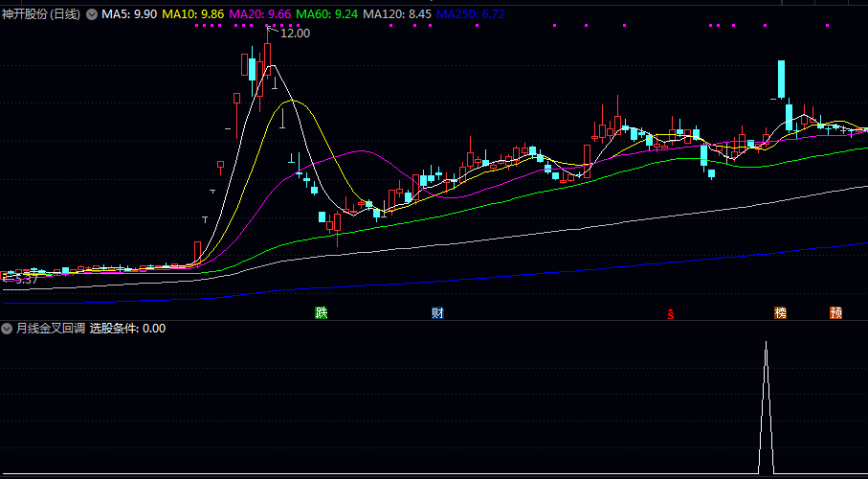868x479 pixels.
Task: Open the main chart MA indicator dropdown arrow
Action: click(x=92, y=14)
